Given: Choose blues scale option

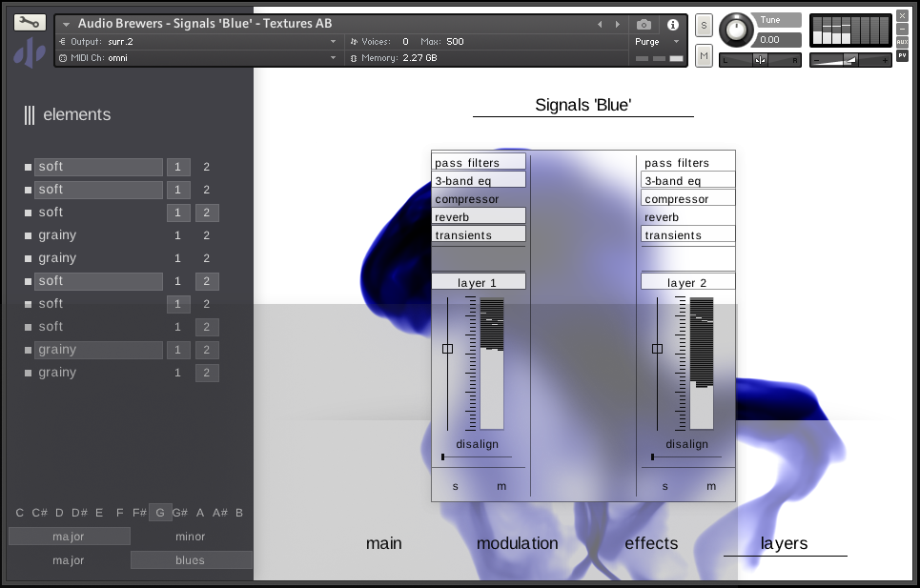Looking at the screenshot, I should point(191,560).
